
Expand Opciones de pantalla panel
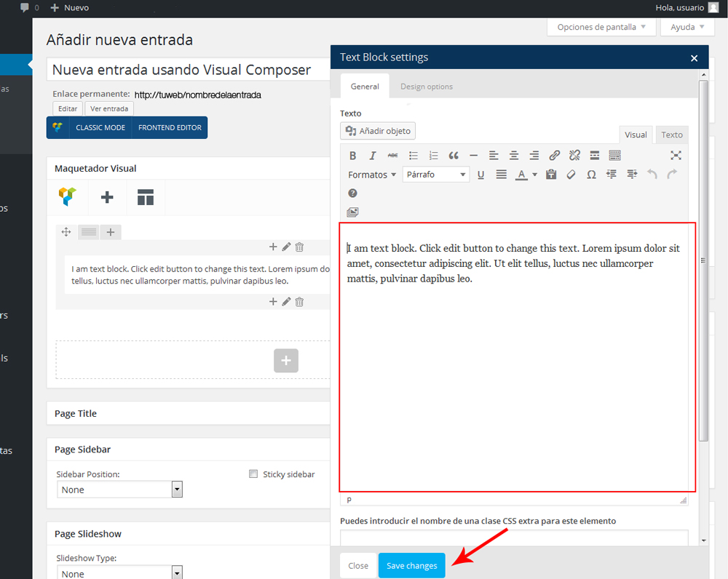601,27
